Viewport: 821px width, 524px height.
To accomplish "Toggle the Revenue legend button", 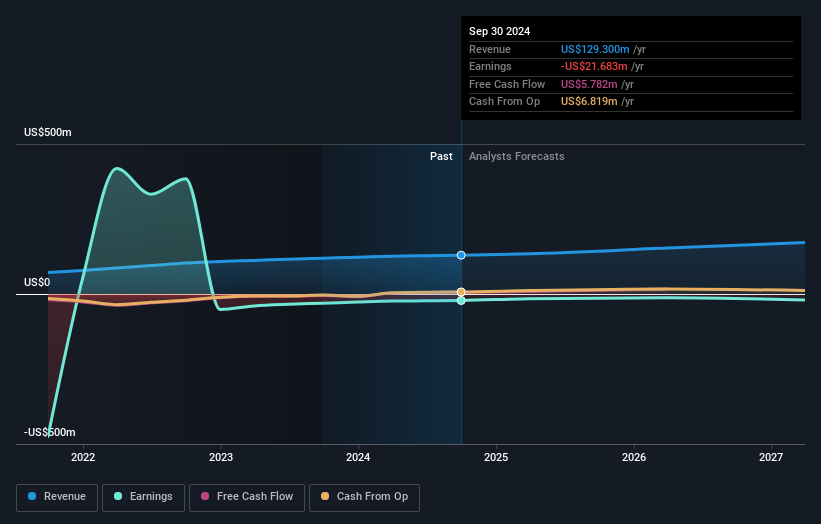I will tap(57, 497).
